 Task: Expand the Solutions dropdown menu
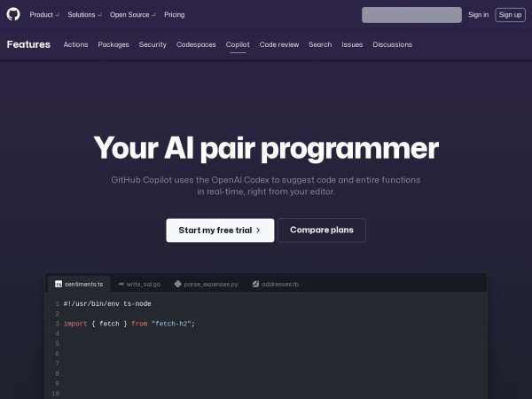pos(84,14)
